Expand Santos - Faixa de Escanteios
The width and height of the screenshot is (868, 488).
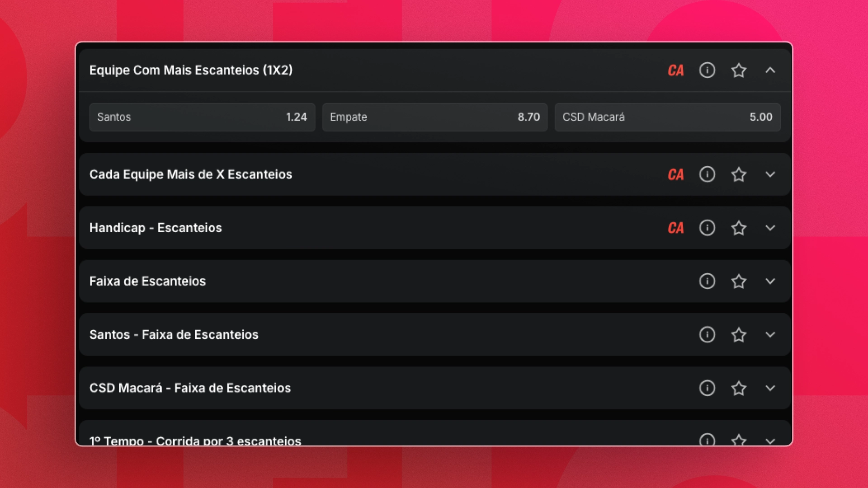click(770, 334)
